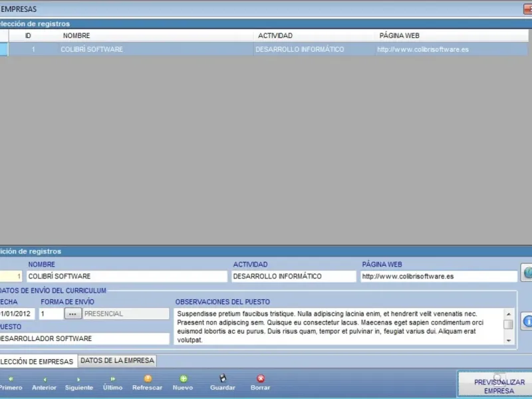532x399 pixels.
Task: Open the web page globe icon
Action: click(527, 273)
